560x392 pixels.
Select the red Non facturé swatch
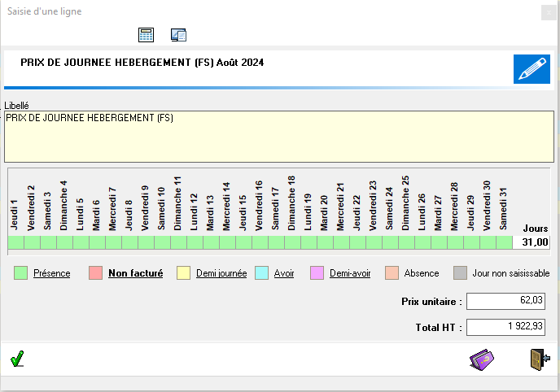point(96,273)
